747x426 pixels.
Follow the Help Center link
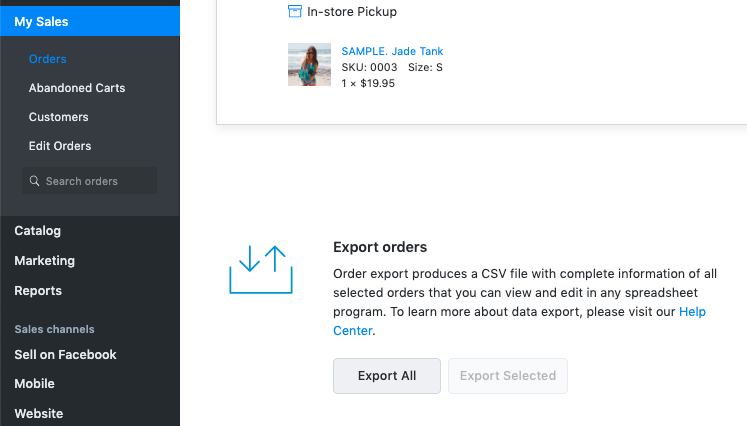click(x=692, y=312)
